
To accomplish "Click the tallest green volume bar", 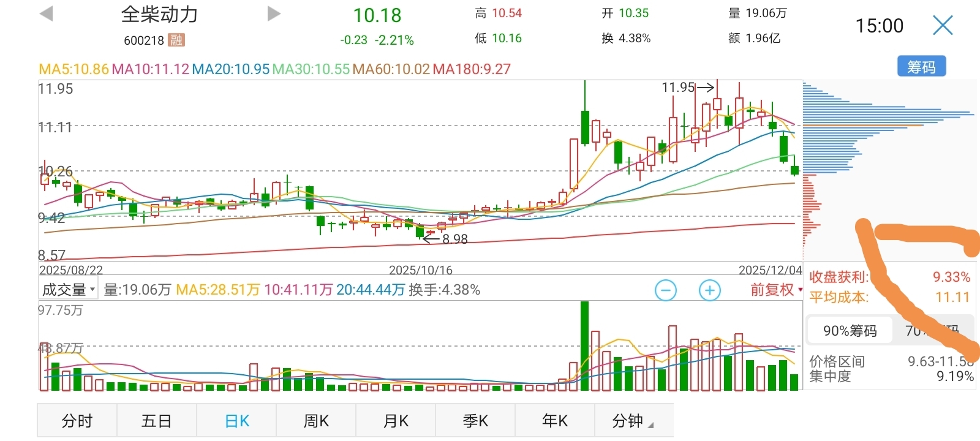I will coord(584,345).
